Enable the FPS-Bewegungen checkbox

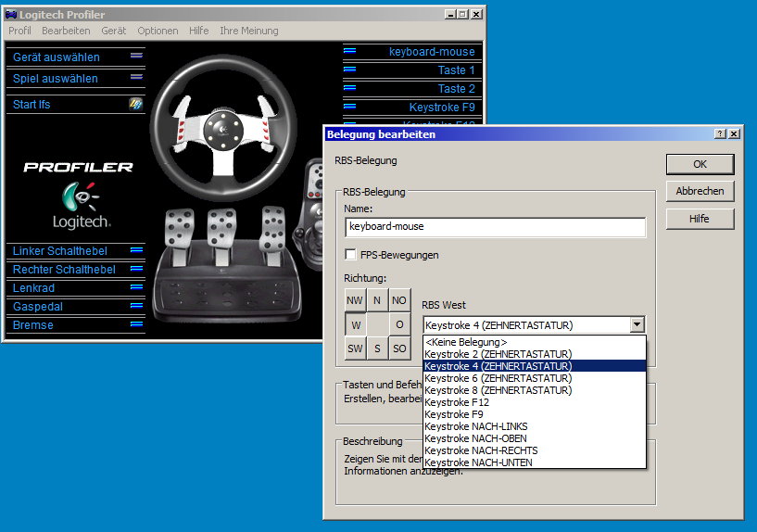[351, 254]
